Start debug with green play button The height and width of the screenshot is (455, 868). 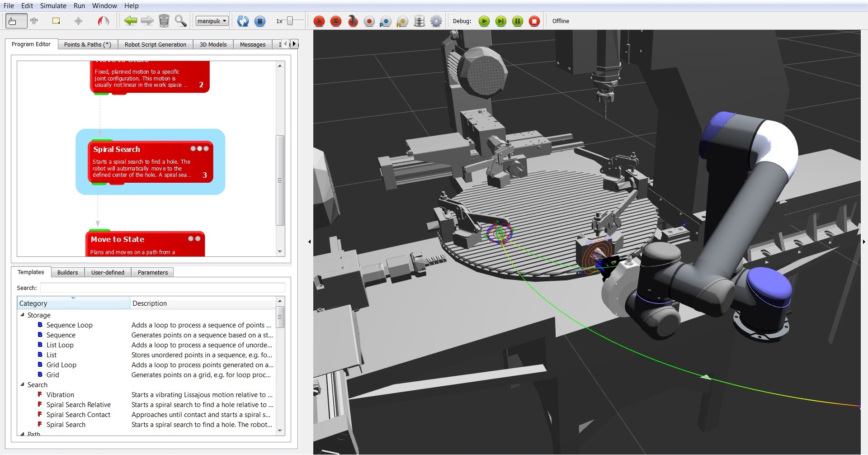(484, 21)
